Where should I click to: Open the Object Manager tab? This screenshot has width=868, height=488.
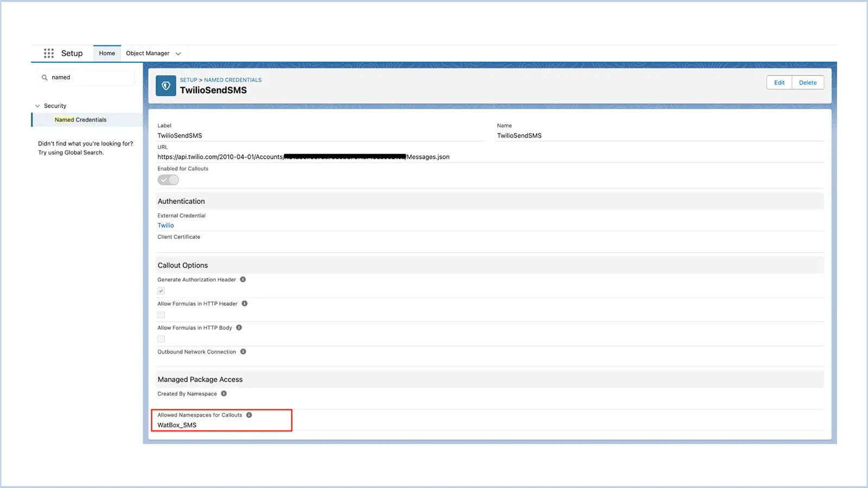click(x=148, y=53)
